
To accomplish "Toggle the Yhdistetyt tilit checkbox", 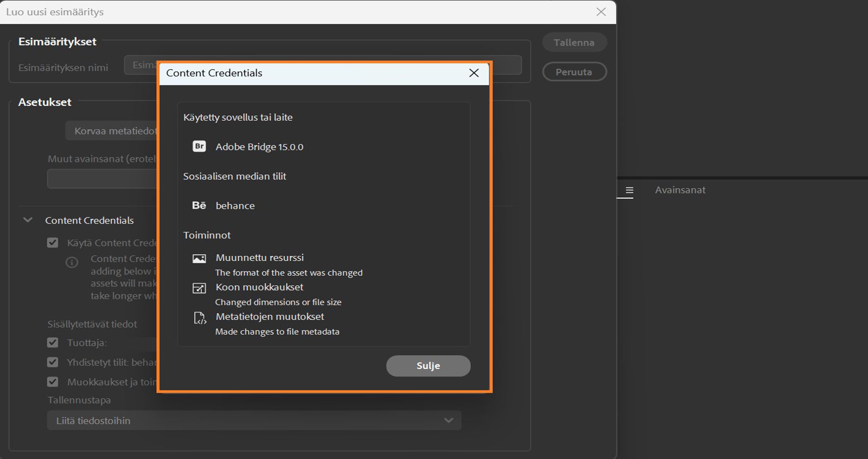I will (x=53, y=363).
